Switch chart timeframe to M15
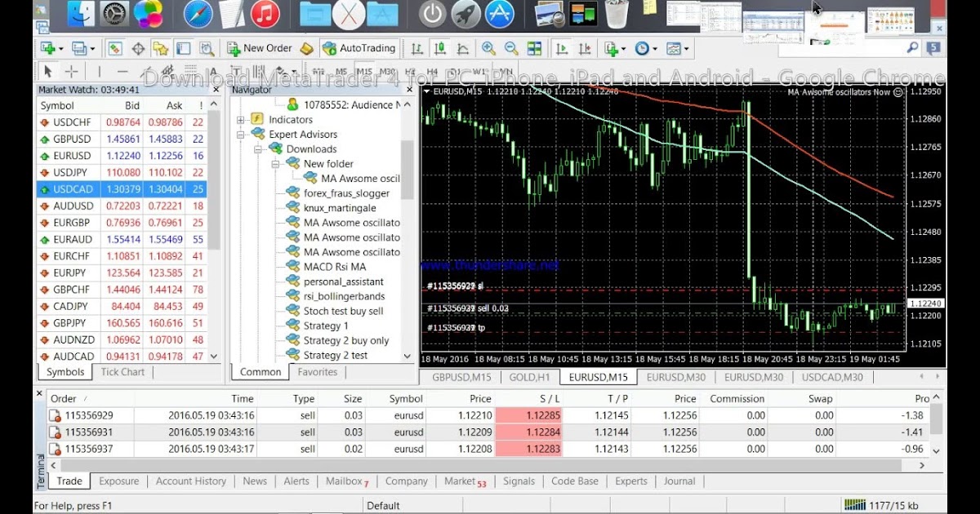The width and height of the screenshot is (980, 514). tap(364, 71)
